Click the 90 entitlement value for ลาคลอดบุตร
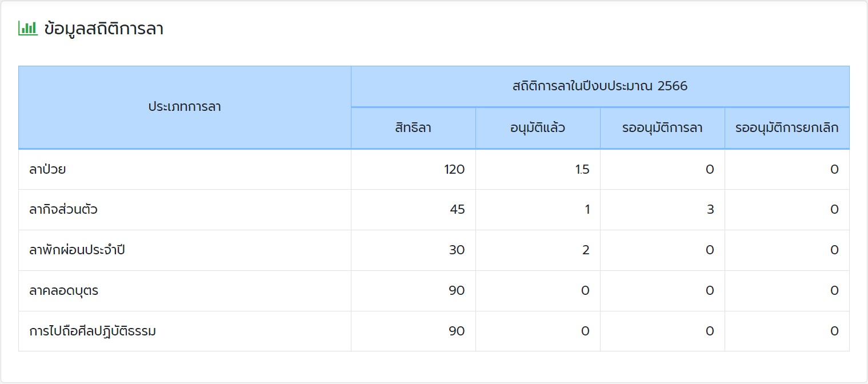The width and height of the screenshot is (868, 384). (x=457, y=291)
